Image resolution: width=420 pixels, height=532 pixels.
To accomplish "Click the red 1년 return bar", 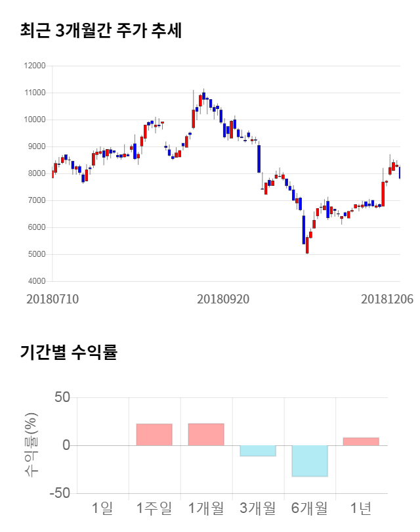I will (361, 441).
